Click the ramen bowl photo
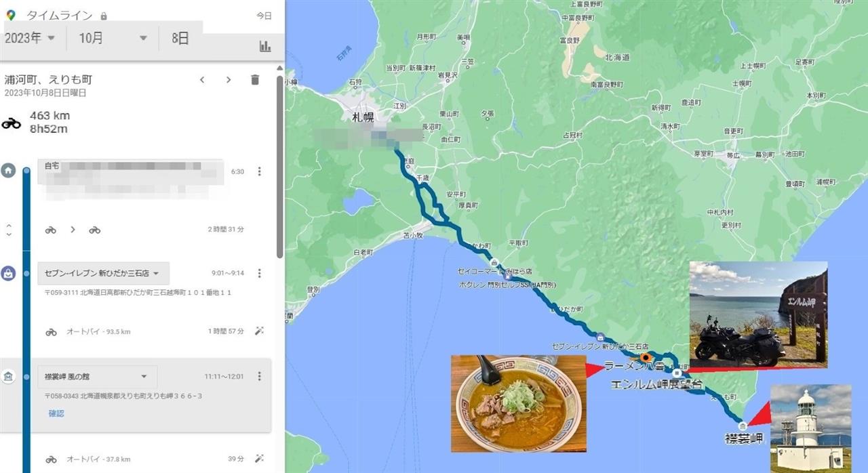Viewport: 868px width, 473px height. 519,404
